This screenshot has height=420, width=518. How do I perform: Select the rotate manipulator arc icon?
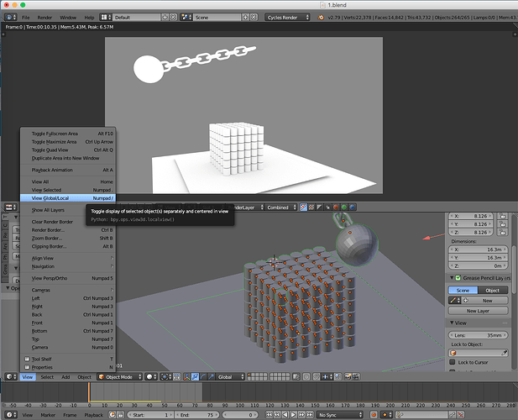(203, 376)
